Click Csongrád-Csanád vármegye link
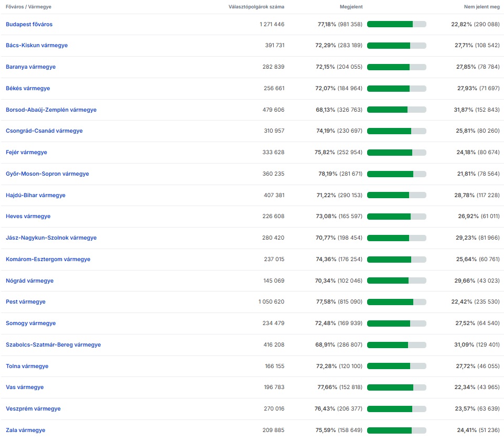The image size is (504, 442). tap(44, 131)
